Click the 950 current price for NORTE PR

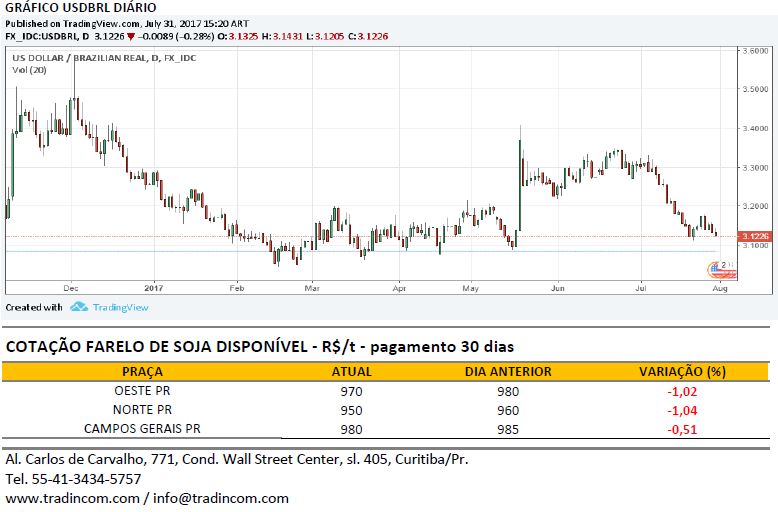(x=351, y=411)
